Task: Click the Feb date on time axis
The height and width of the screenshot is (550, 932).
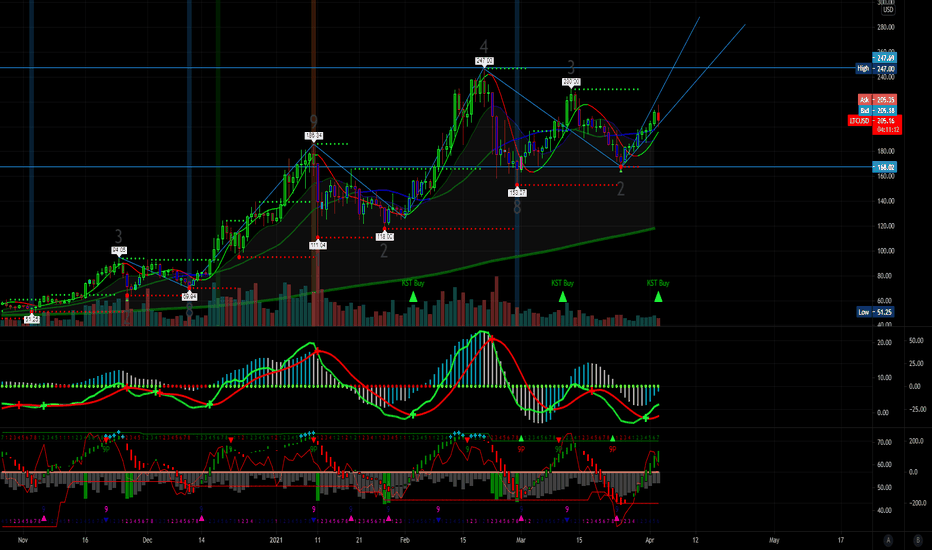Action: (x=405, y=540)
